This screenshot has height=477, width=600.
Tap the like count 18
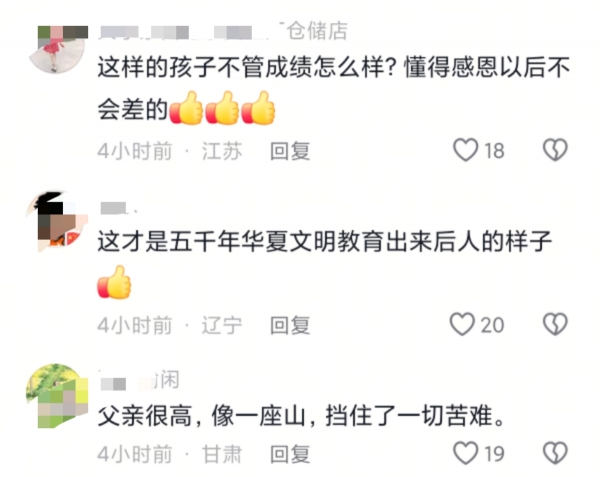click(x=494, y=151)
